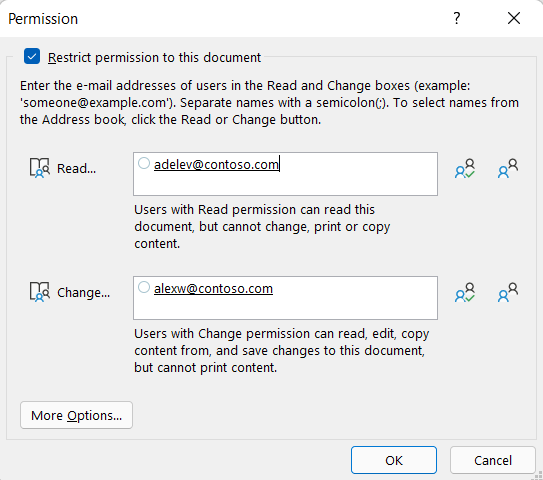Click the question mark help icon
This screenshot has height=480, width=543.
457,18
